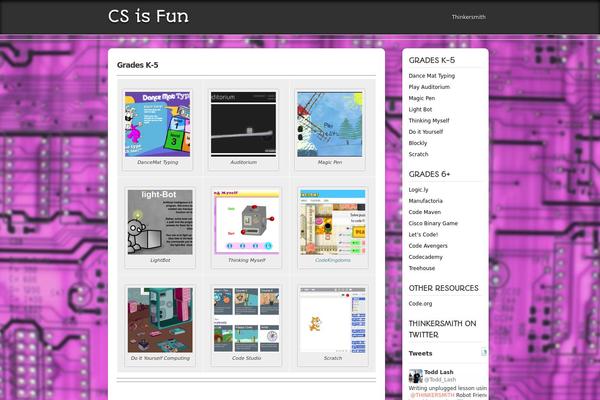Open the Do It Yourself Computing thumbnail

[160, 320]
